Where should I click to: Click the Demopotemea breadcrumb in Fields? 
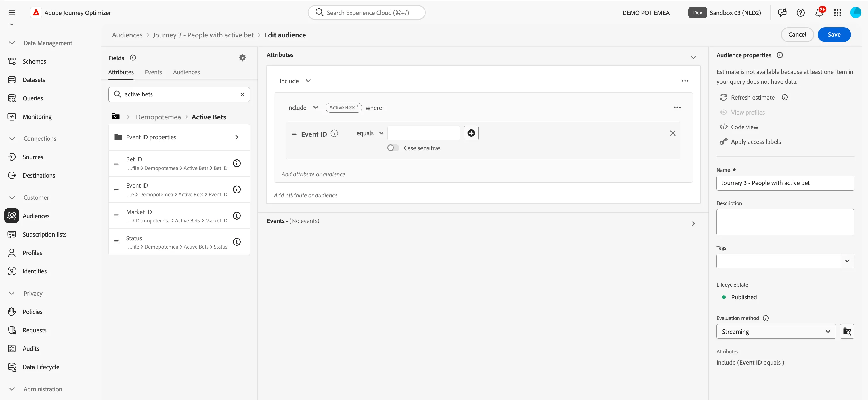tap(158, 117)
